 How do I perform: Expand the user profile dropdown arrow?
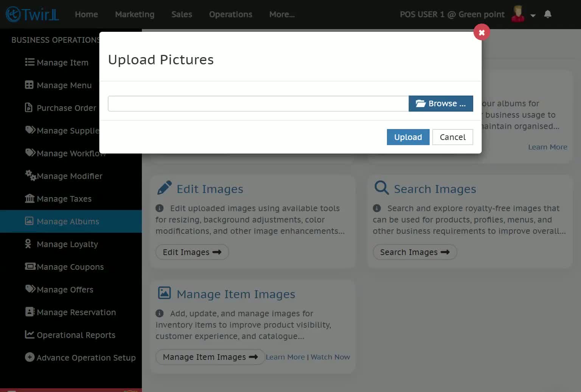tap(533, 16)
